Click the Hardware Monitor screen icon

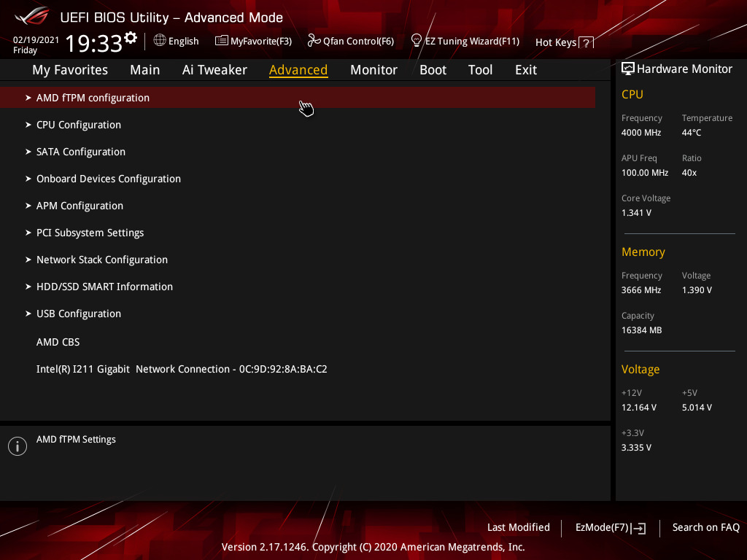click(628, 69)
